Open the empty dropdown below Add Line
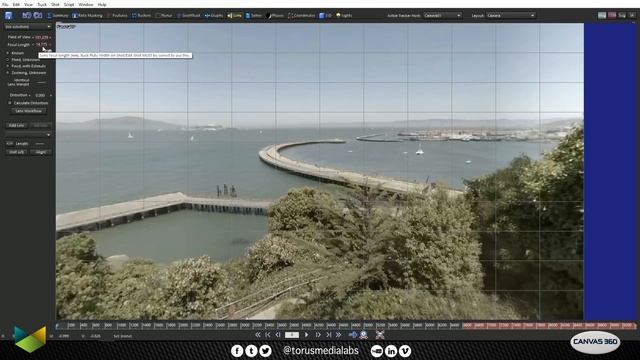The width and height of the screenshot is (640, 360). pos(28,134)
